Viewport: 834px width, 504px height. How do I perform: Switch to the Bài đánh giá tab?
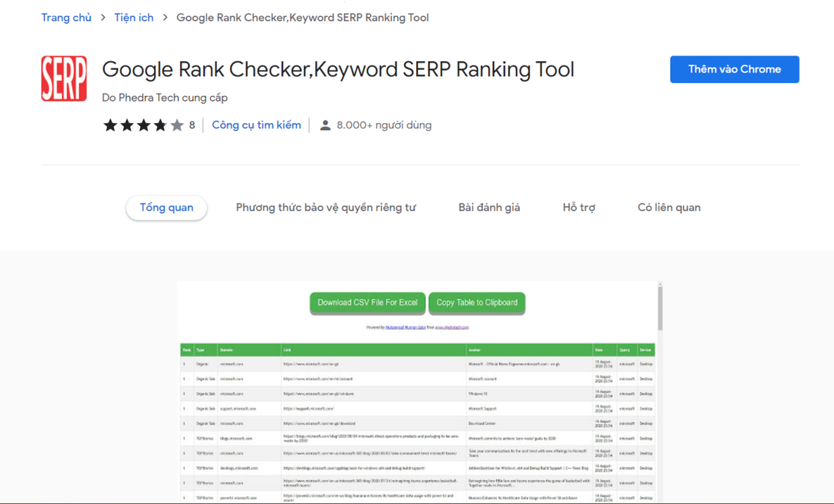[x=489, y=208]
